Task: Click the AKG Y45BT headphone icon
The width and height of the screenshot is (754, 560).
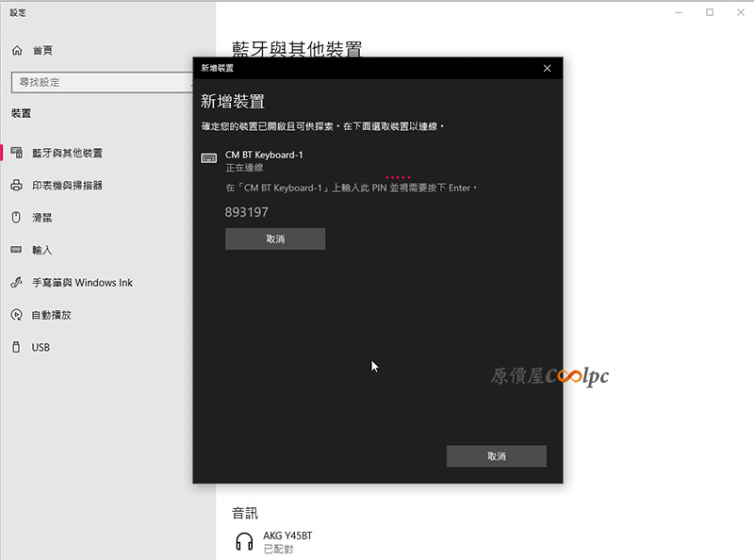Action: click(244, 542)
